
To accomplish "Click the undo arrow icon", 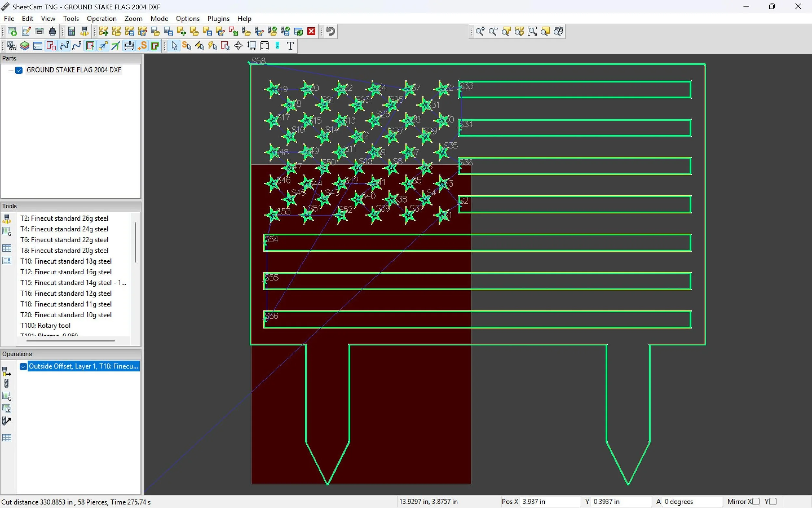I will [x=331, y=31].
